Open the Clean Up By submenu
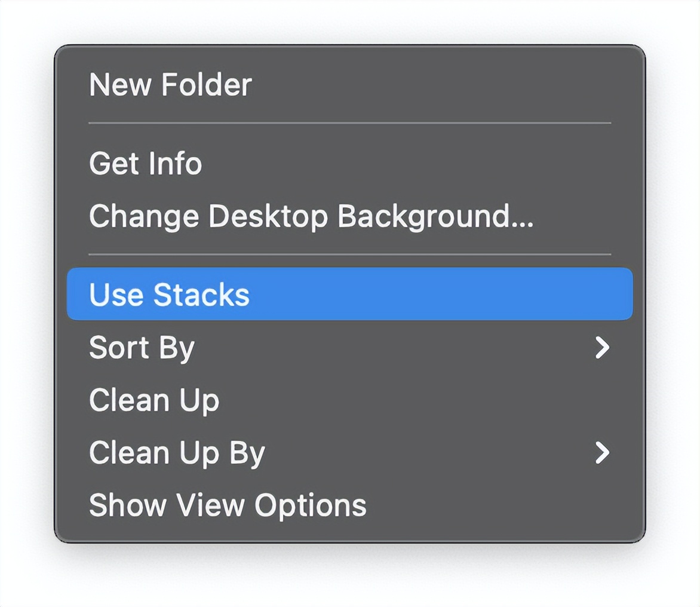The width and height of the screenshot is (700, 607). pyautogui.click(x=177, y=453)
